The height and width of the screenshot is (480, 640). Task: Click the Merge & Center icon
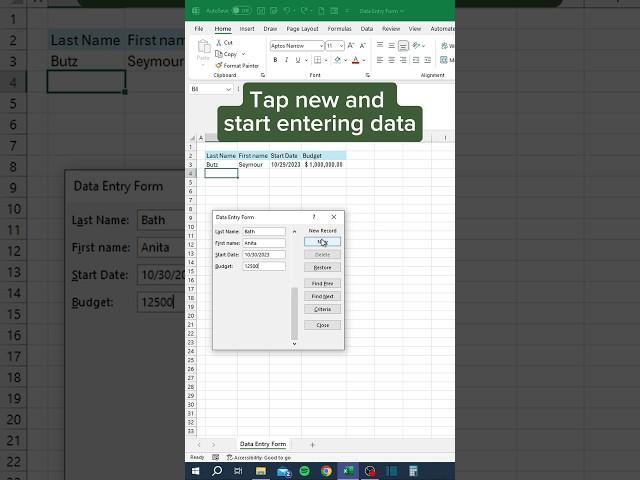[x=444, y=60]
